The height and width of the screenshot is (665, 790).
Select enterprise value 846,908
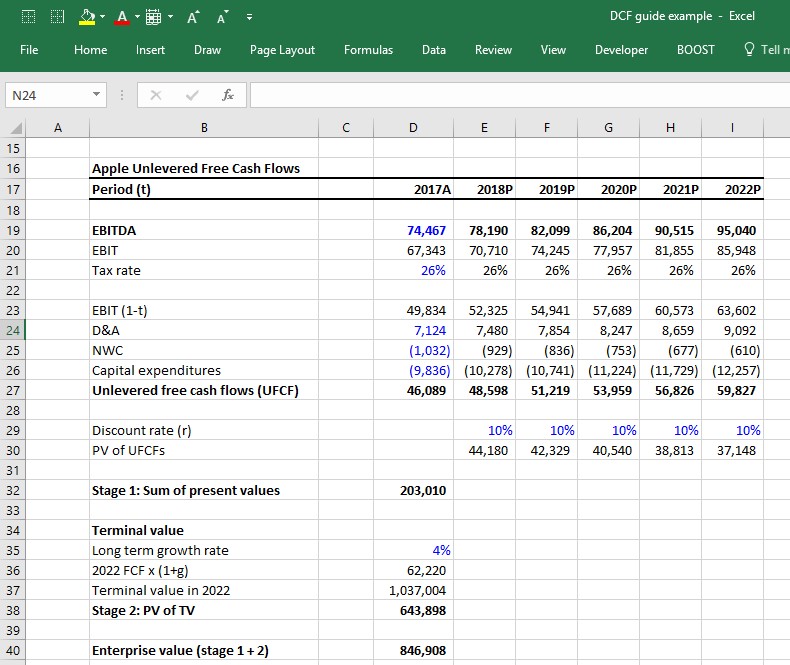413,650
